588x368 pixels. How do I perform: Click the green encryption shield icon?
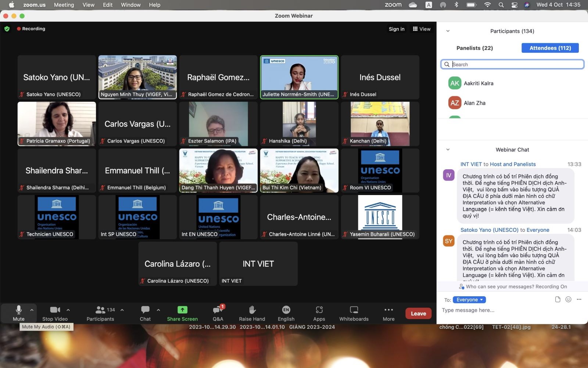coord(7,29)
